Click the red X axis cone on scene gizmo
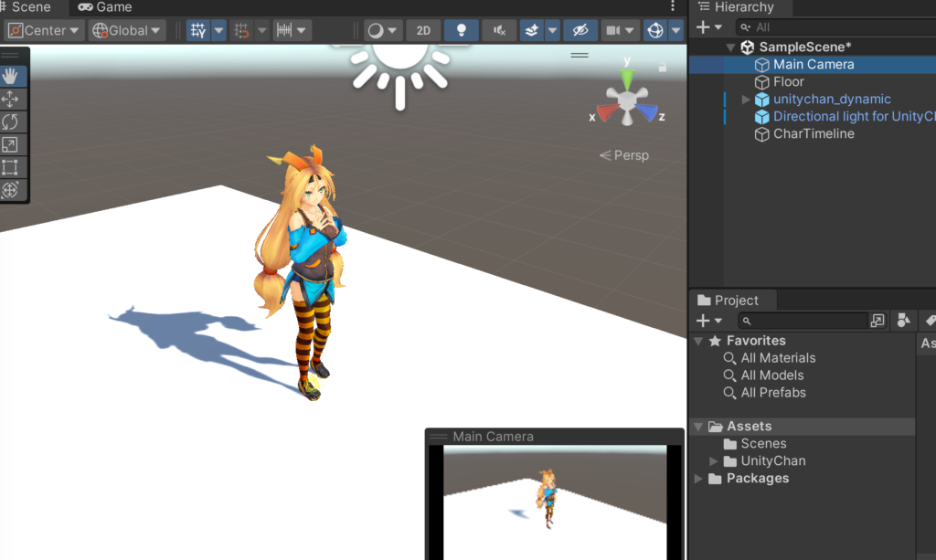The width and height of the screenshot is (936, 560). click(606, 112)
